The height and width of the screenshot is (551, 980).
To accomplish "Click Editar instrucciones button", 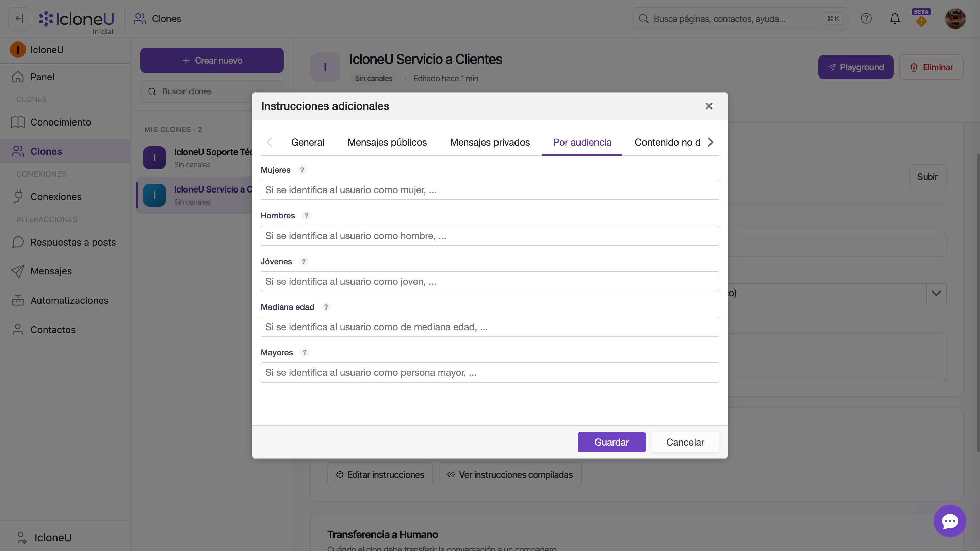I will [x=380, y=474].
